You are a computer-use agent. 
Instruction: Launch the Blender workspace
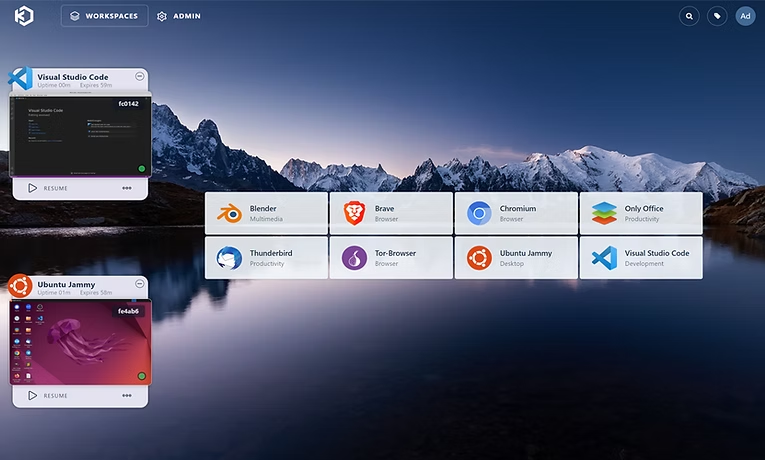pos(266,213)
